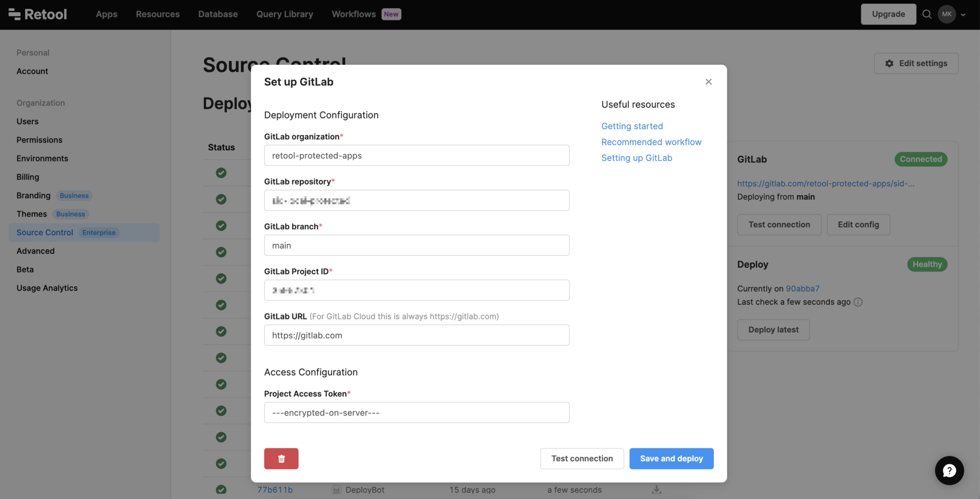Image resolution: width=980 pixels, height=499 pixels.
Task: Click Save and deploy
Action: [671, 459]
